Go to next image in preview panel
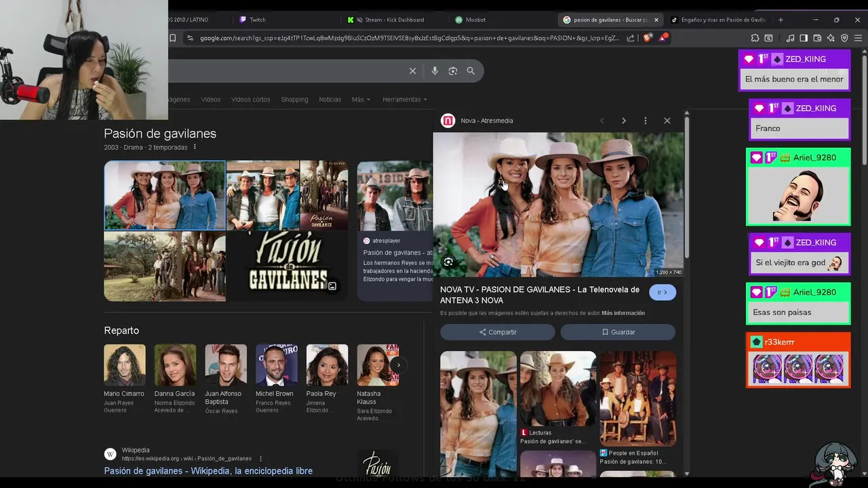868x488 pixels. coord(624,121)
